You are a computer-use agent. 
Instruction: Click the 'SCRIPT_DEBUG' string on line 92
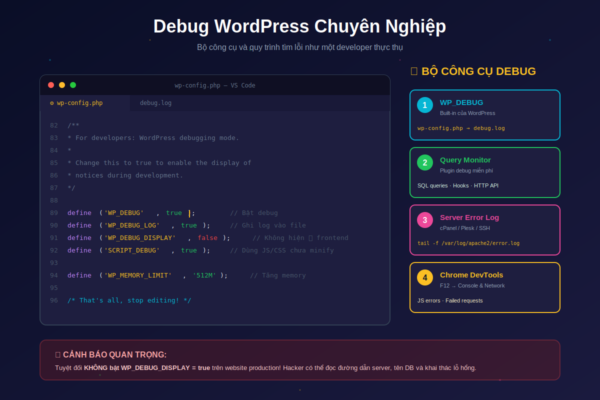point(132,250)
